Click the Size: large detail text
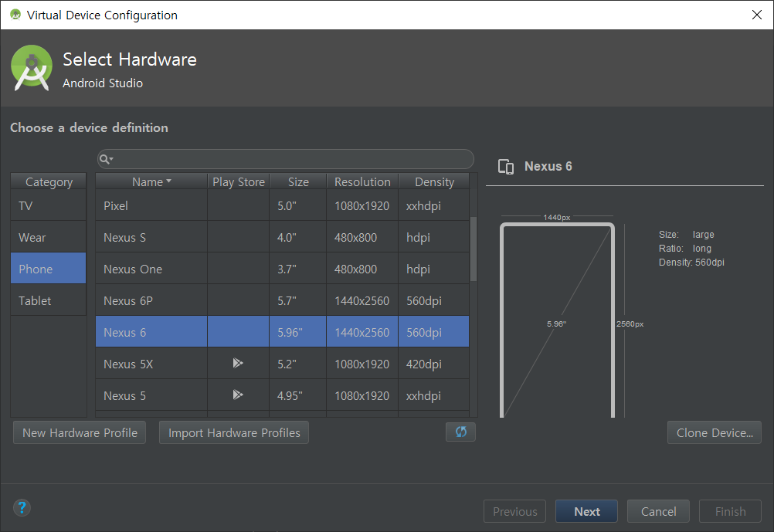The height and width of the screenshot is (532, 774). click(686, 235)
